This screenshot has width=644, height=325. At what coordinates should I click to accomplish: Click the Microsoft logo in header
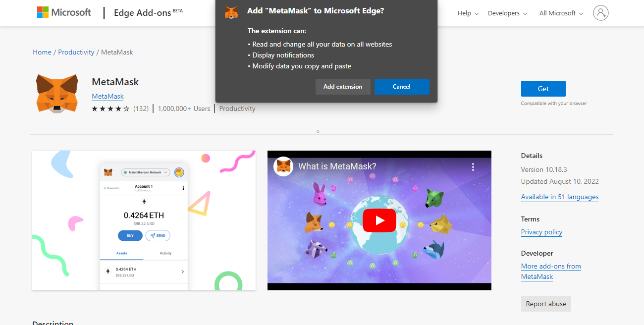[64, 12]
